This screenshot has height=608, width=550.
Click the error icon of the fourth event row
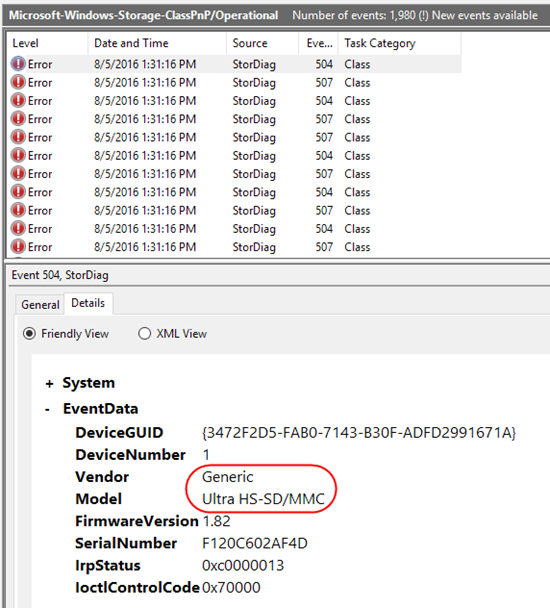pyautogui.click(x=18, y=119)
